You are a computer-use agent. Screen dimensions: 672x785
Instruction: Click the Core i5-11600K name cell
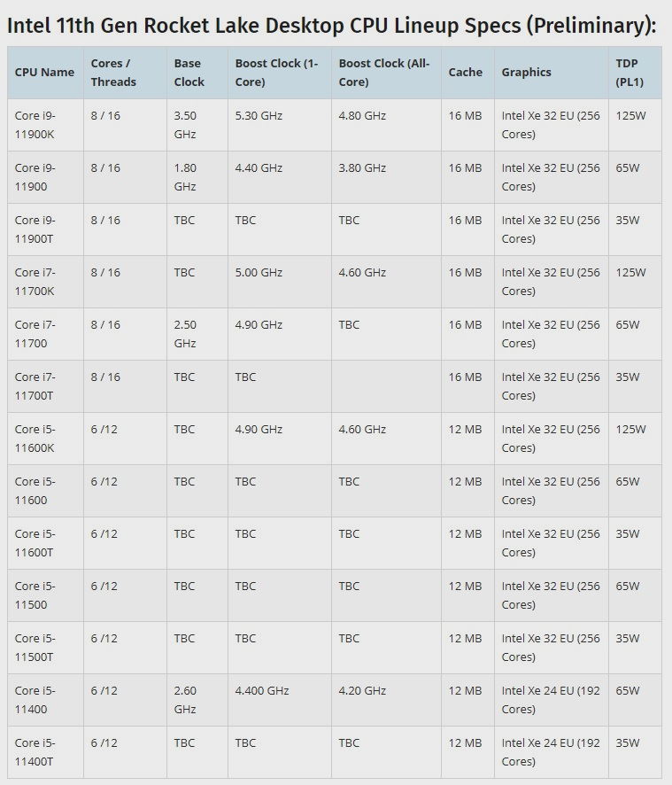click(x=37, y=439)
